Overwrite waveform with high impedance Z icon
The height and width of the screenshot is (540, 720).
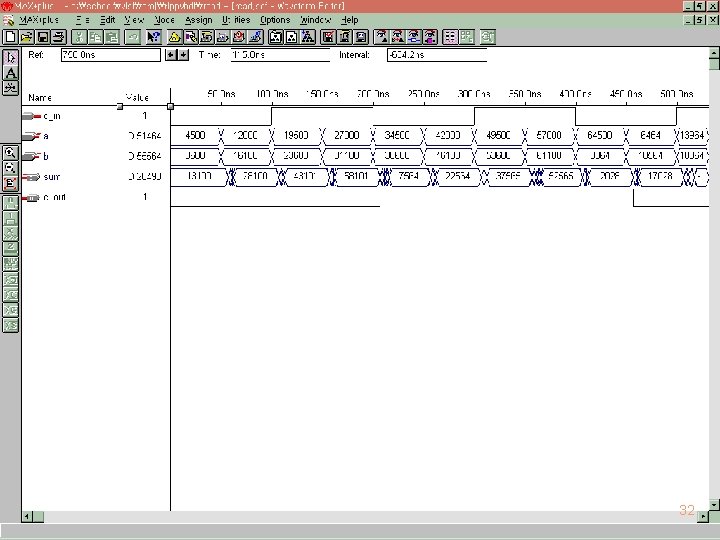coord(10,248)
